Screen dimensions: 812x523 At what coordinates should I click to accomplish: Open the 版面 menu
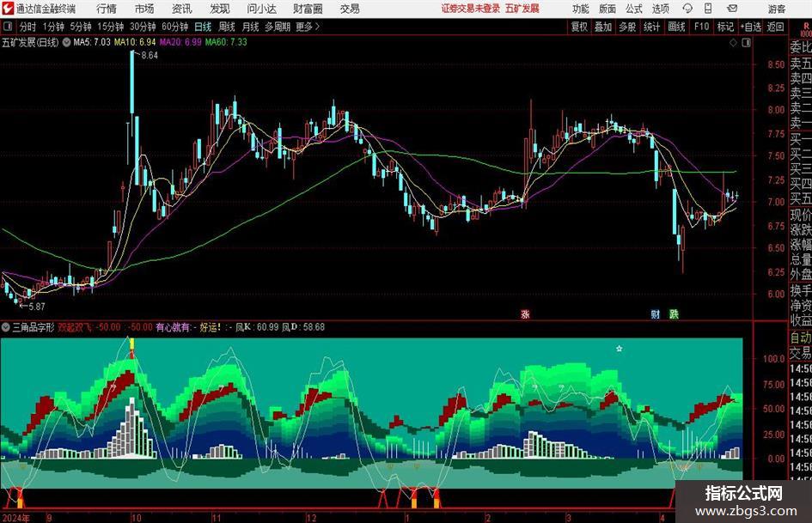[x=607, y=9]
